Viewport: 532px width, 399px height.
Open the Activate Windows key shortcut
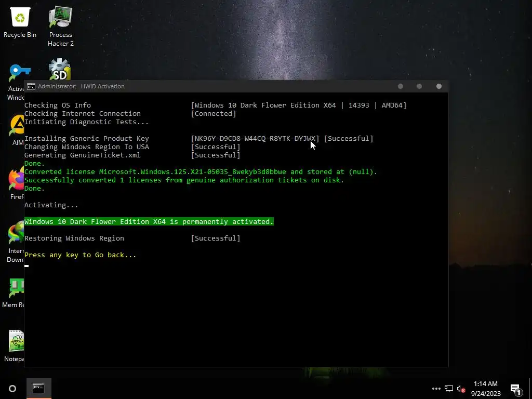(16, 82)
